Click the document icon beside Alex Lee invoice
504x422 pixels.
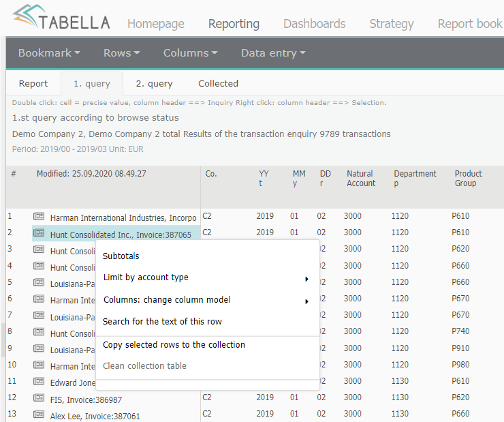coord(39,414)
